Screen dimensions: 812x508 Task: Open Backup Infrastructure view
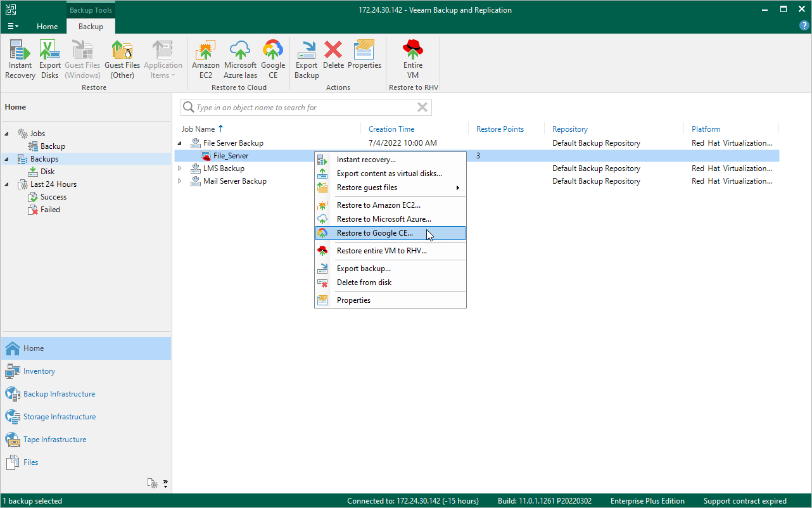click(86, 394)
